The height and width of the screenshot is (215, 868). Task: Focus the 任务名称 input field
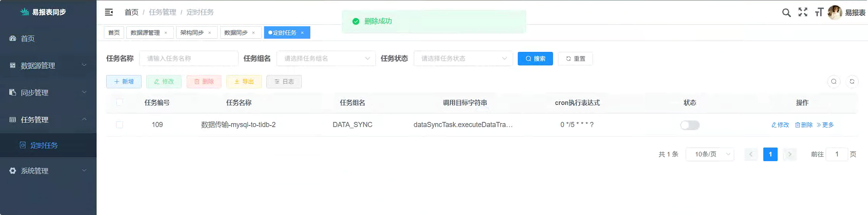[189, 59]
